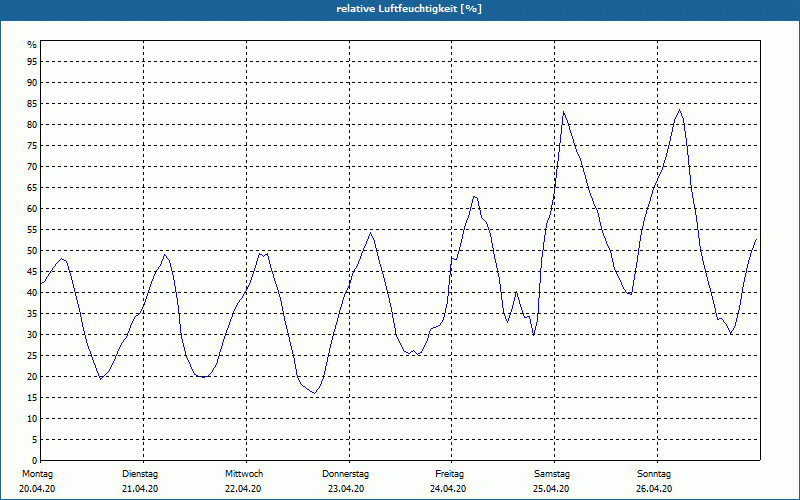800x500 pixels.
Task: Click the y-axis value 0
Action: [35, 461]
